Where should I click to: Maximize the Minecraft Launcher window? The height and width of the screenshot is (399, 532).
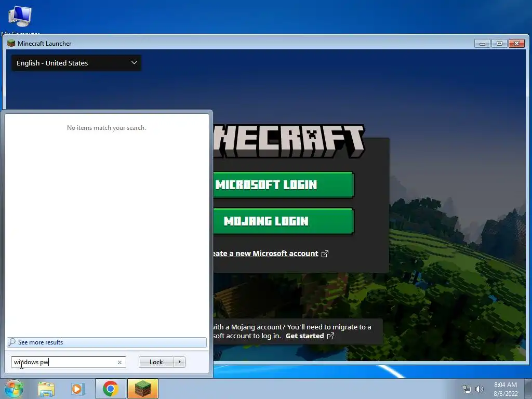click(x=499, y=44)
